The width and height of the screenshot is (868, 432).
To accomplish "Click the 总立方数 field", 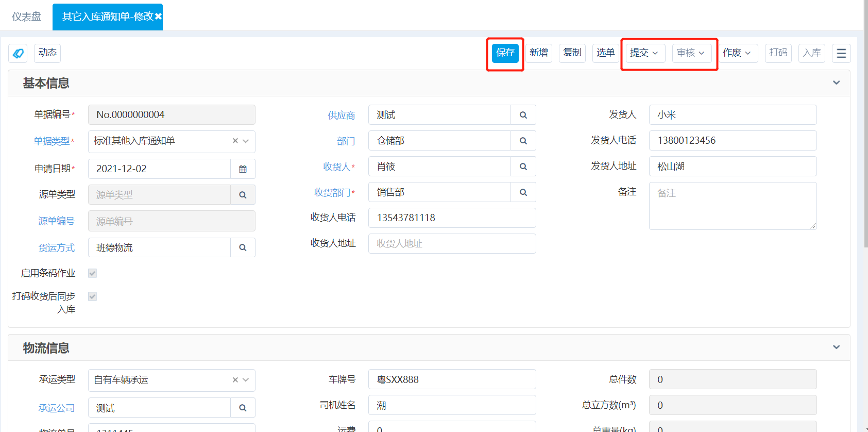I will (733, 405).
